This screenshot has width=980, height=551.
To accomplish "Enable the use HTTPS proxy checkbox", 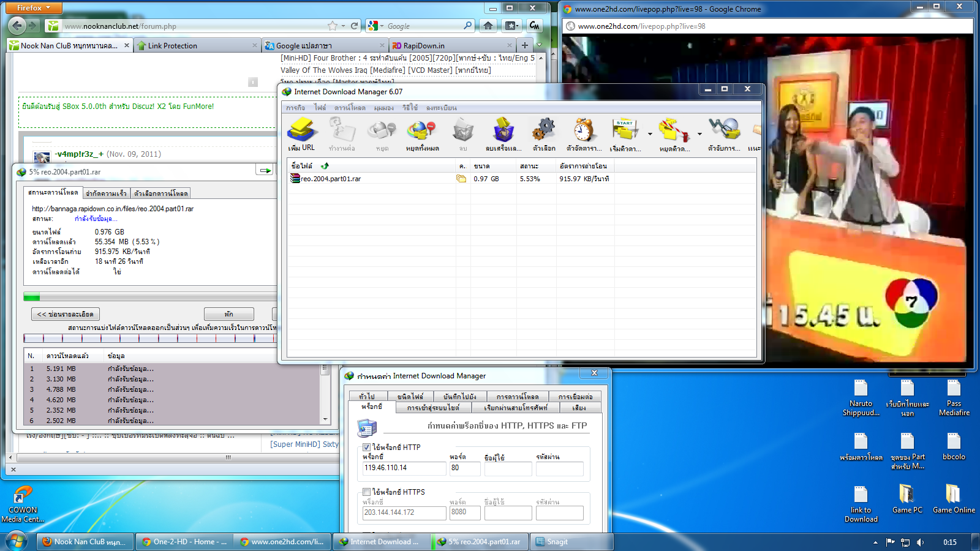I will click(367, 492).
